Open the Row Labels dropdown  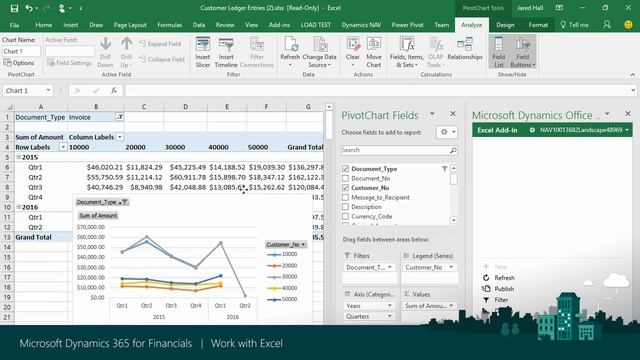coord(63,147)
